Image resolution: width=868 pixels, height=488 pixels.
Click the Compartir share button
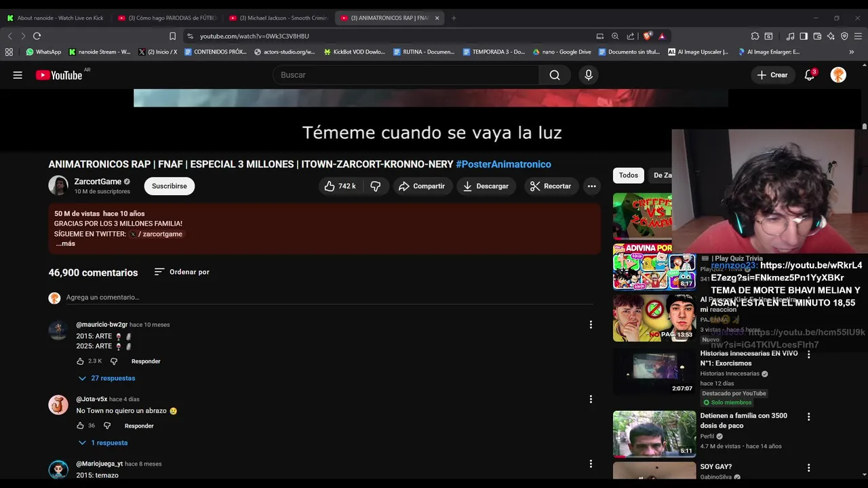(422, 186)
